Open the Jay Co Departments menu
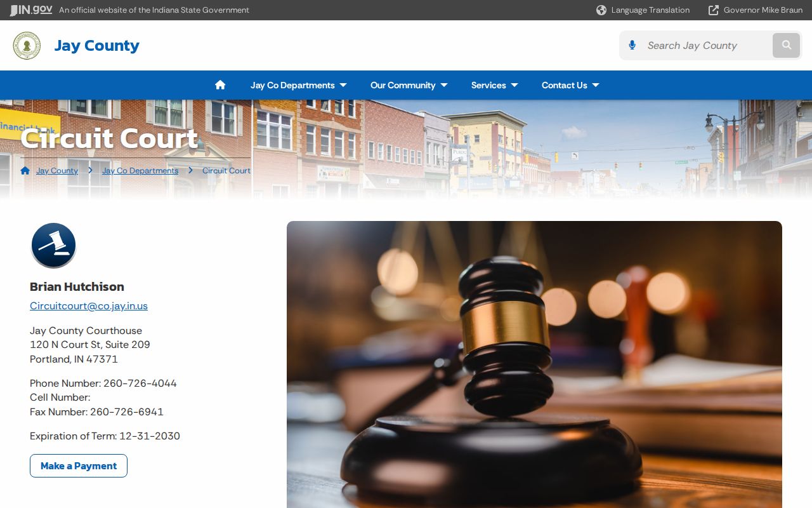 [x=292, y=85]
